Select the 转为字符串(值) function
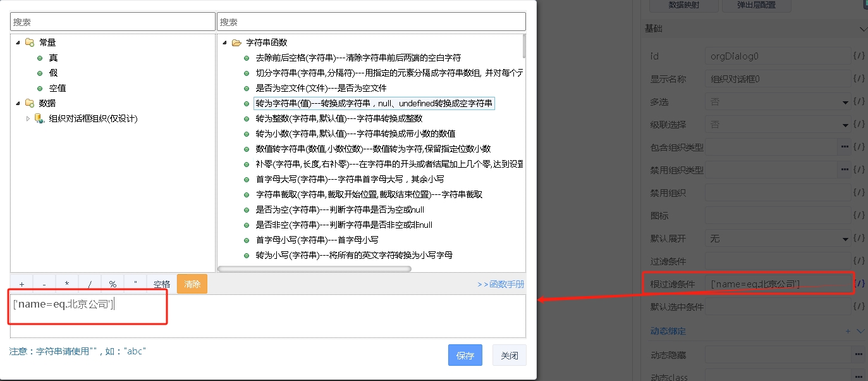The height and width of the screenshot is (381, 868). 374,103
